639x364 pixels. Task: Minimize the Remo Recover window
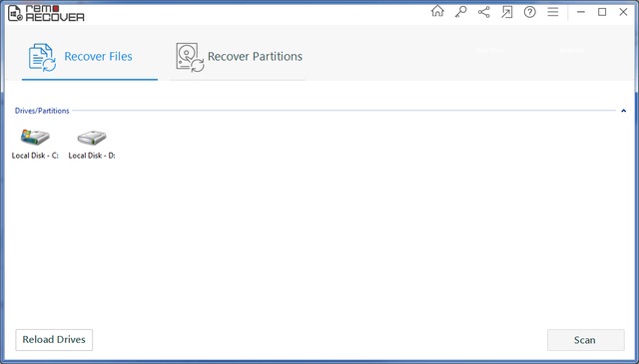pyautogui.click(x=581, y=12)
